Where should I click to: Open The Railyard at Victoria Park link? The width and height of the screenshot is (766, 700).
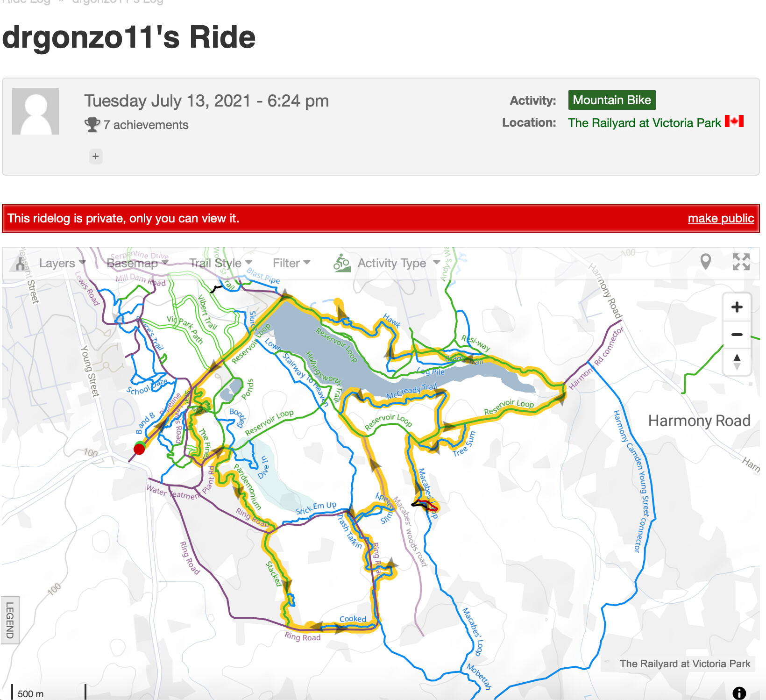pyautogui.click(x=645, y=123)
